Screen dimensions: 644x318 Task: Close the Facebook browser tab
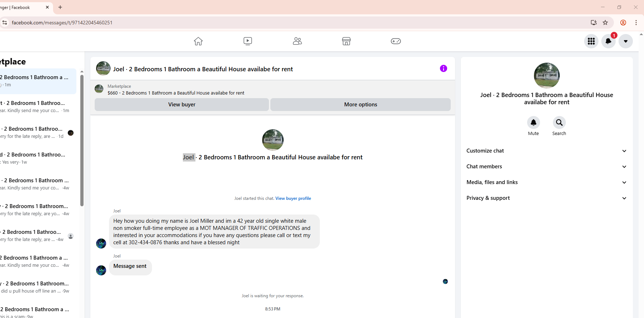(47, 7)
